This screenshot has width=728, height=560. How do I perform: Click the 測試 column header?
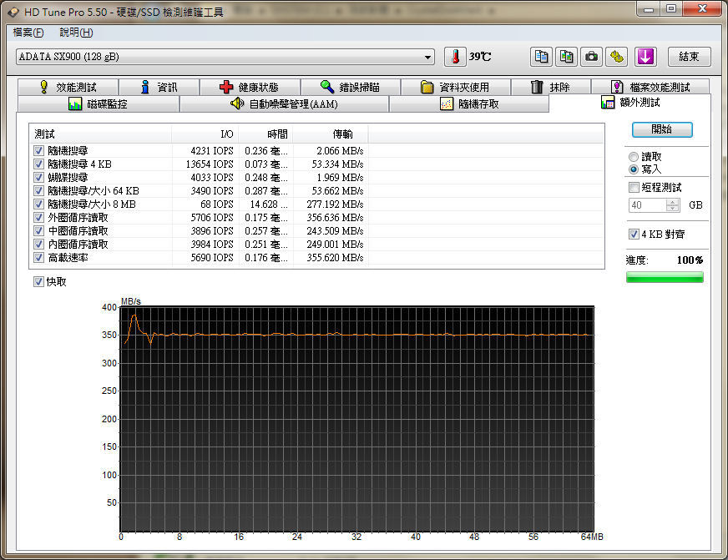pyautogui.click(x=100, y=134)
